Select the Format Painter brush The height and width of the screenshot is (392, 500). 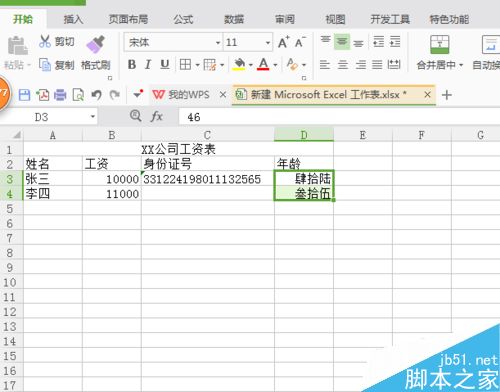(x=96, y=44)
